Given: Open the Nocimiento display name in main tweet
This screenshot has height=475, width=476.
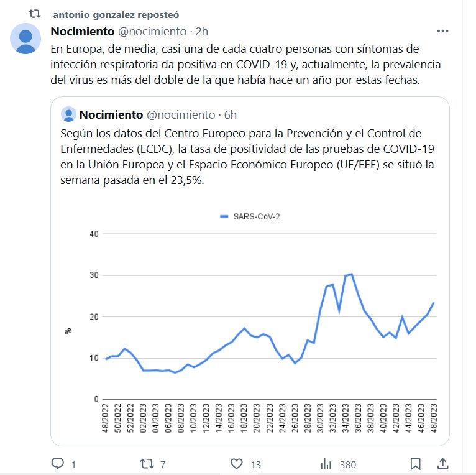Looking at the screenshot, I should point(82,31).
